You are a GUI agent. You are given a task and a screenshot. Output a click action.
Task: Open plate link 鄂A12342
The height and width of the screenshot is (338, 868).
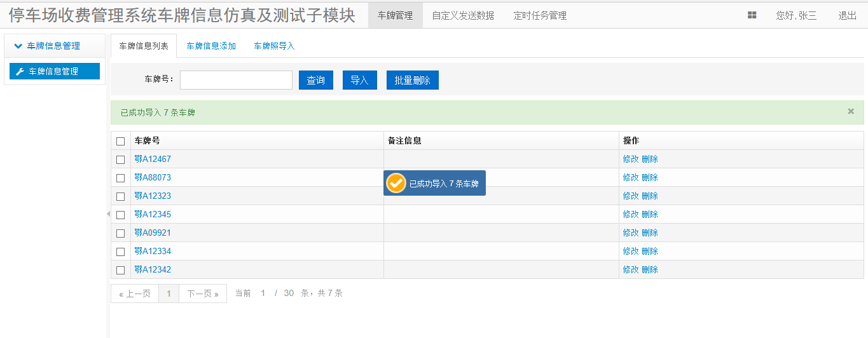pos(153,269)
